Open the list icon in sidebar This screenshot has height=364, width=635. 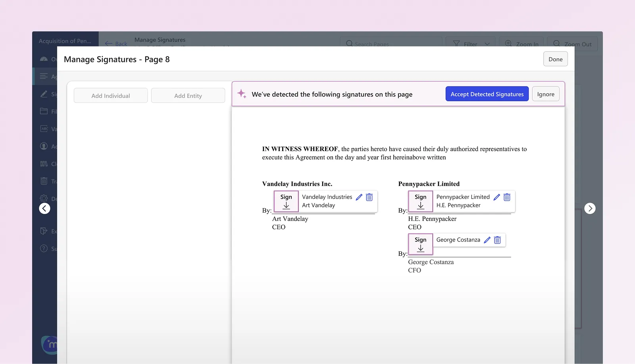[44, 76]
